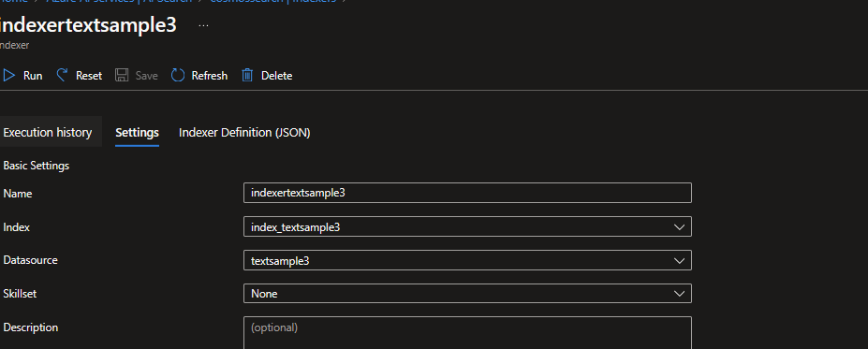Switch to the Execution history tab
The width and height of the screenshot is (868, 349).
tap(48, 132)
